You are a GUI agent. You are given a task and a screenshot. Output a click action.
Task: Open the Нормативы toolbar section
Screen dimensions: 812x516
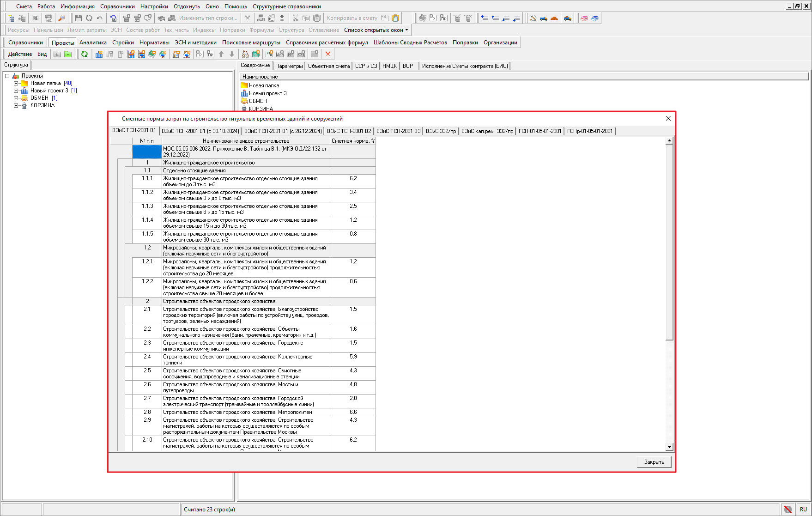[x=154, y=42]
